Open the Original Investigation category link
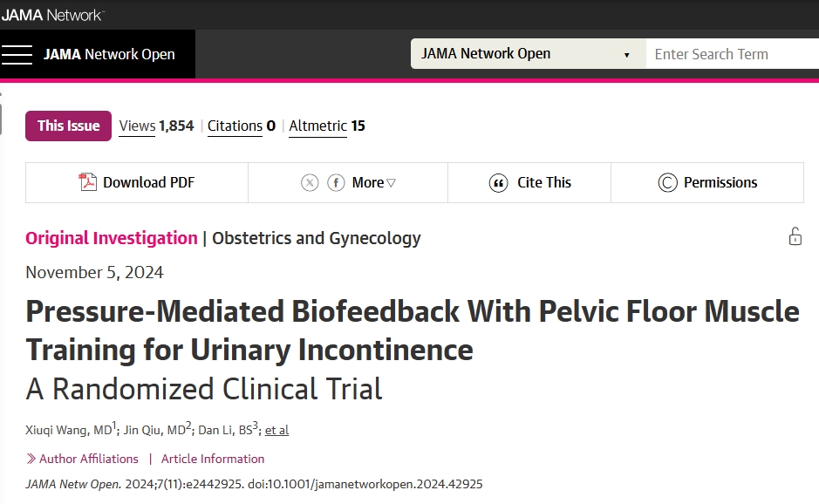 (112, 238)
